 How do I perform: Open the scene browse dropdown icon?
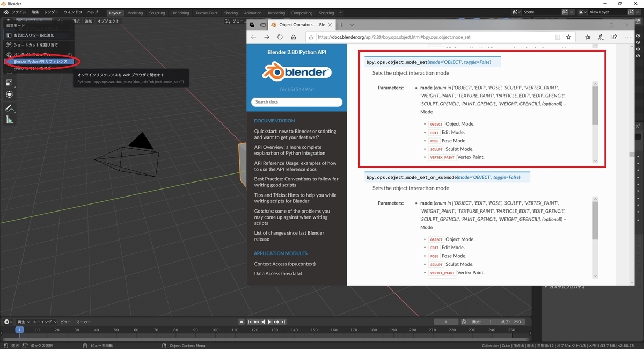click(516, 12)
